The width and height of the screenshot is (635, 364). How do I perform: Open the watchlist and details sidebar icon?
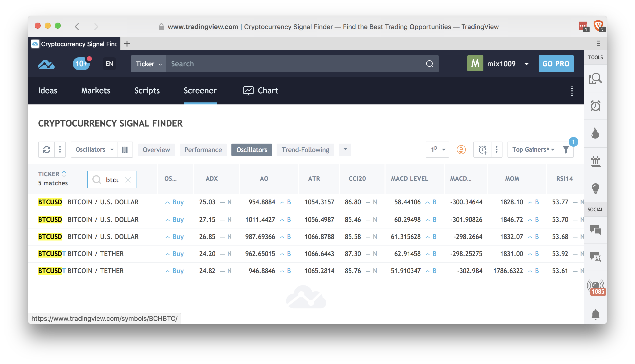pos(595,79)
